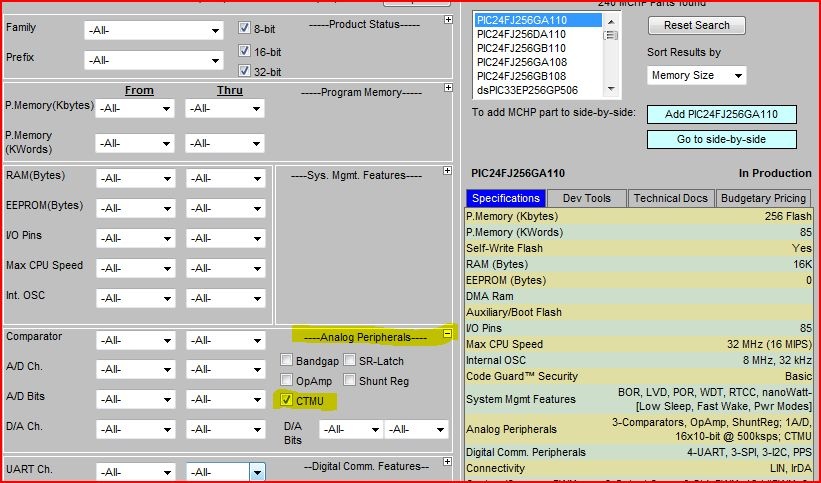Viewport: 821px width, 483px height.
Task: Open UART Ch. From dropdown
Action: coord(136,471)
